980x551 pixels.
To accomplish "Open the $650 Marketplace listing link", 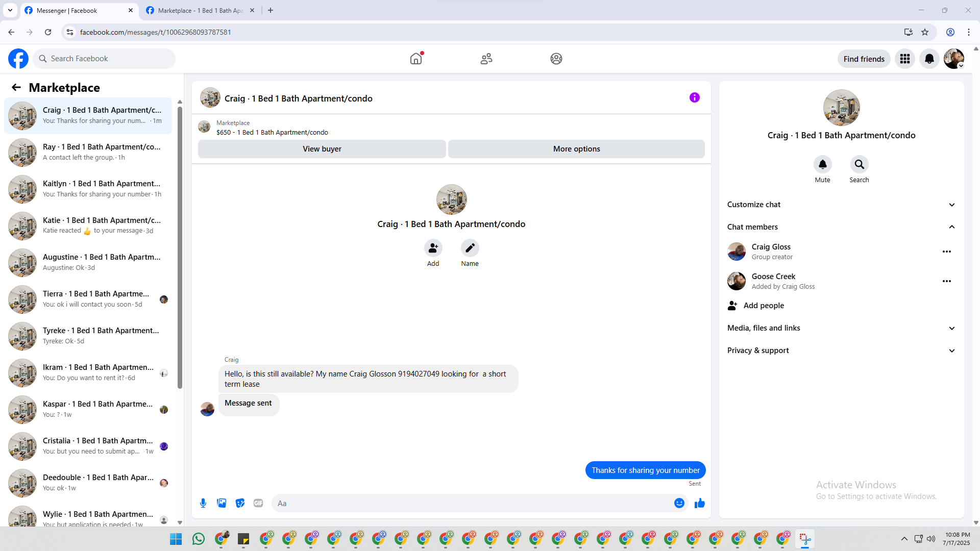I will (x=272, y=133).
